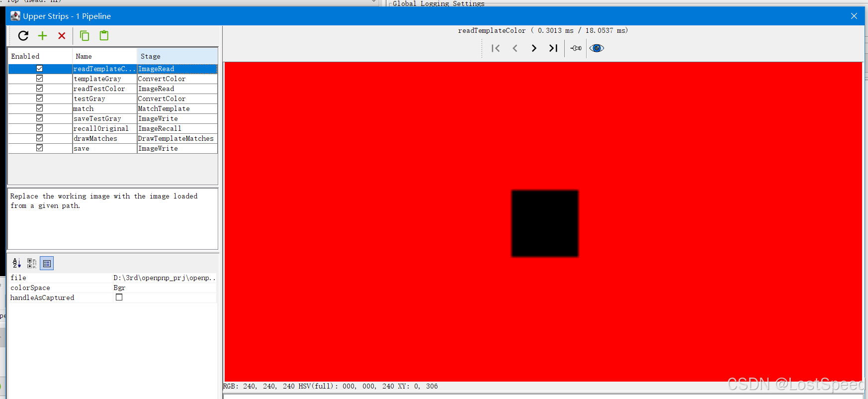The width and height of the screenshot is (868, 399).
Task: Toggle the blue eye view icon
Action: click(597, 48)
